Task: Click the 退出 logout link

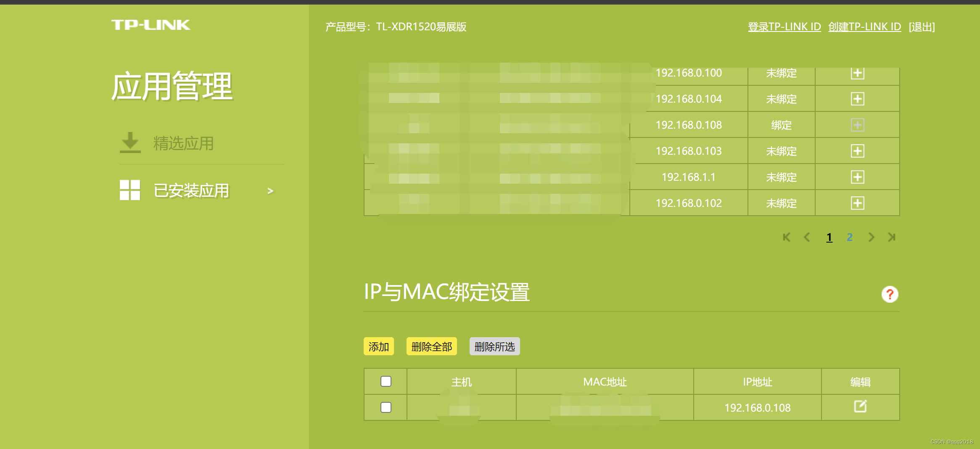Action: (x=922, y=27)
